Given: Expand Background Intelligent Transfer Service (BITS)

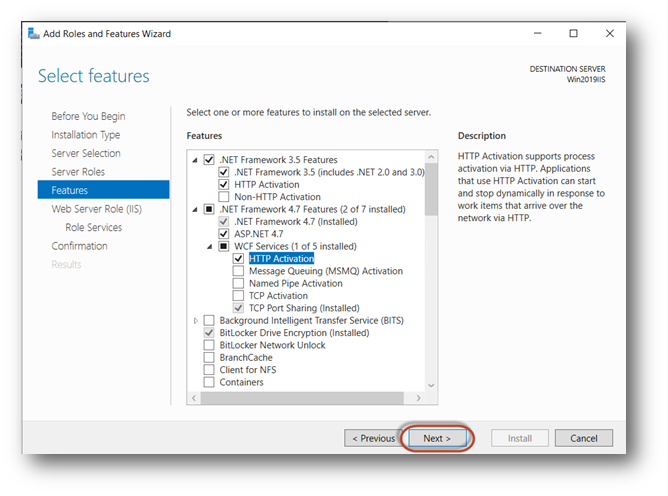Looking at the screenshot, I should (x=195, y=320).
